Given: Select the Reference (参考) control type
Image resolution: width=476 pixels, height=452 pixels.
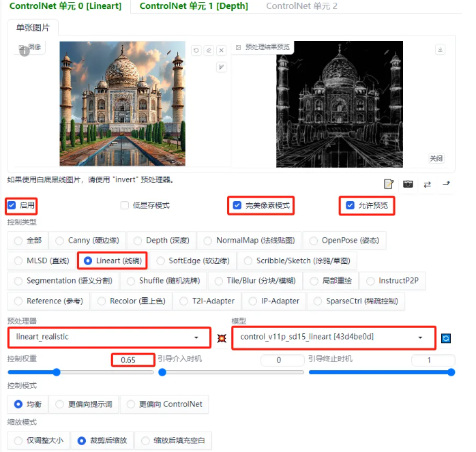Looking at the screenshot, I should point(48,301).
